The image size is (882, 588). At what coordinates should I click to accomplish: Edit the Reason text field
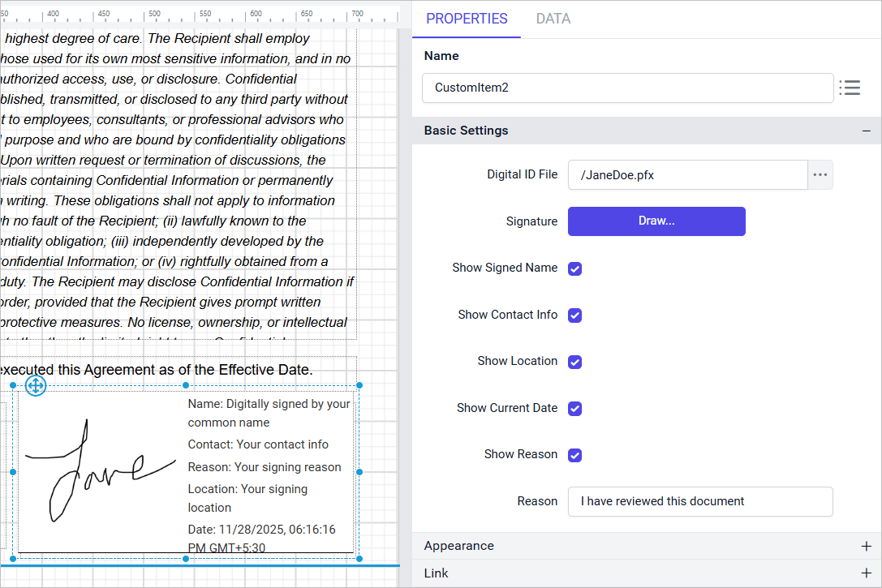click(x=699, y=501)
